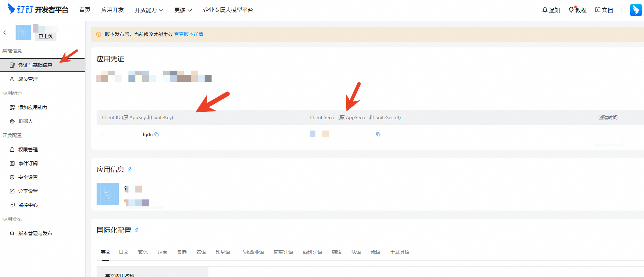Screen dimensions: 644x277
Task: Open 凭证与基础信息 in sidebar
Action: [43, 65]
